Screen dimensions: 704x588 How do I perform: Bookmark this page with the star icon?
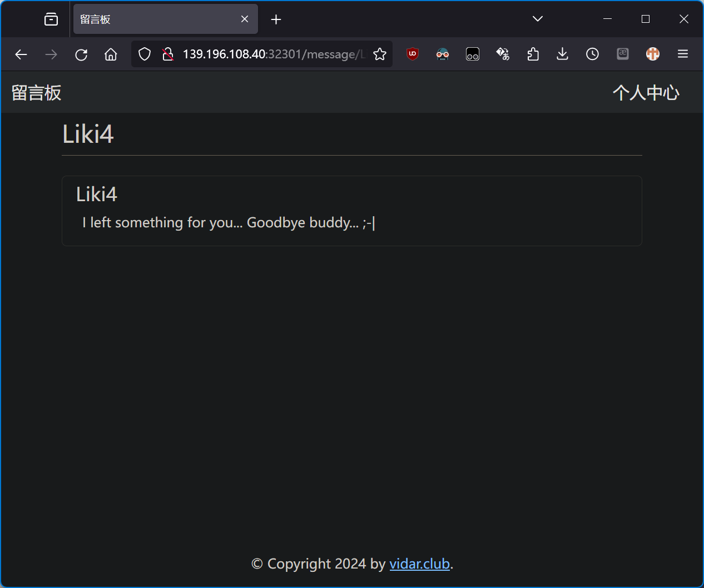click(x=380, y=54)
